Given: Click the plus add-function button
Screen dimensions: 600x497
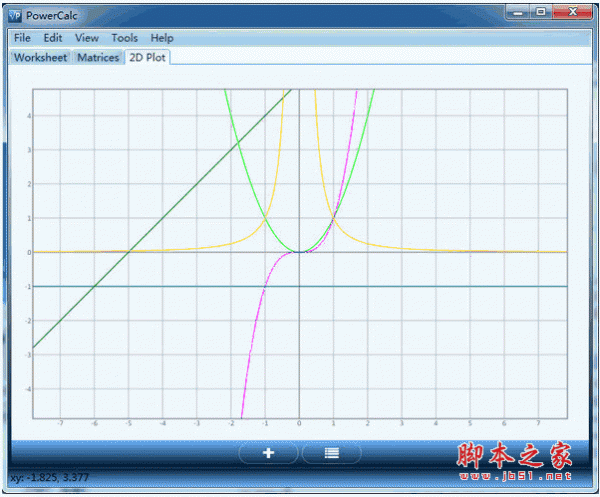Looking at the screenshot, I should 268,453.
